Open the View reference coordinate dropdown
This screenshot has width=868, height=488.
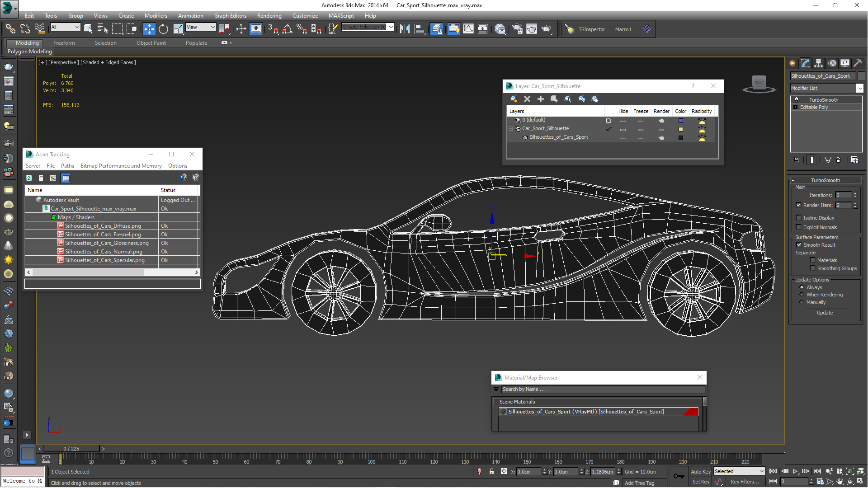tap(201, 27)
